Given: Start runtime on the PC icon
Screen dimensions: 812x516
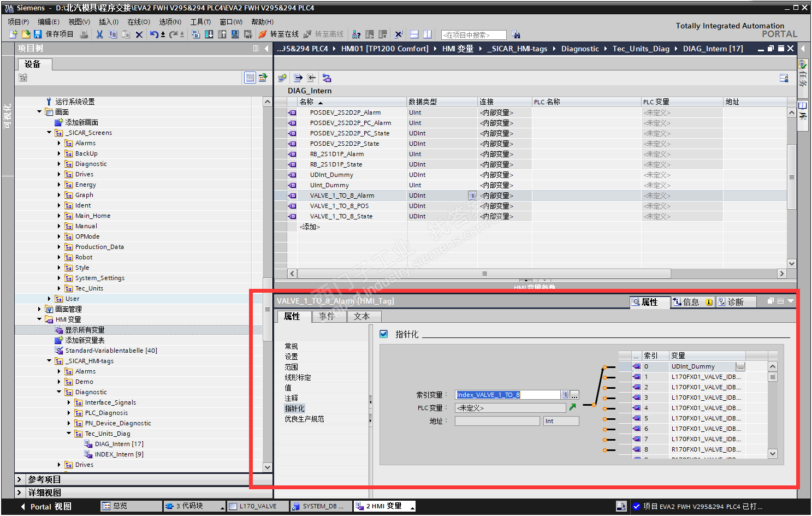Looking at the screenshot, I should click(248, 34).
